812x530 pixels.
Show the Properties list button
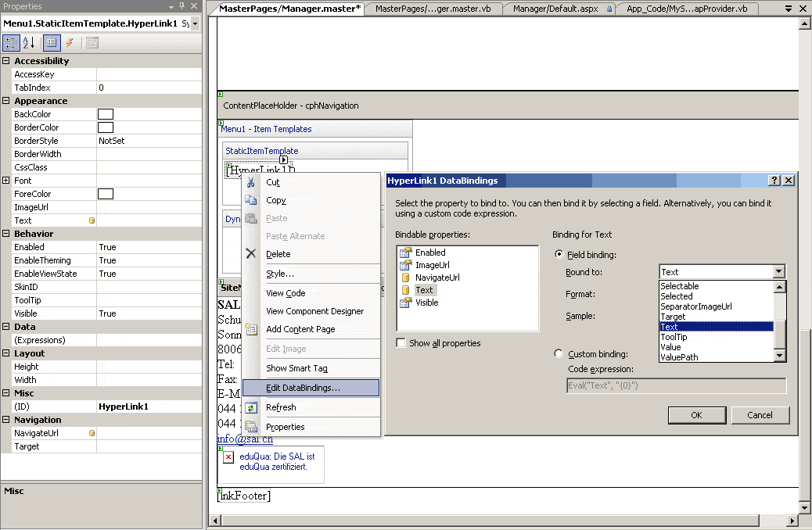coord(52,43)
